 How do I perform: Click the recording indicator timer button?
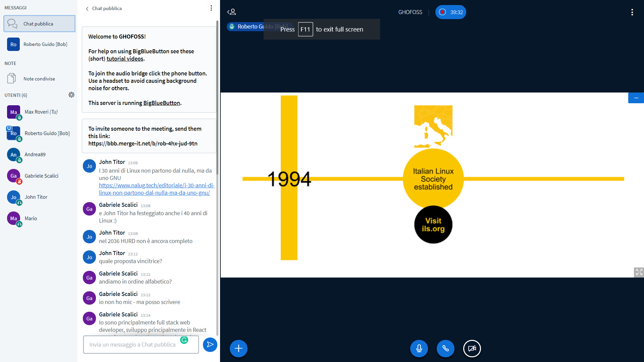[450, 12]
